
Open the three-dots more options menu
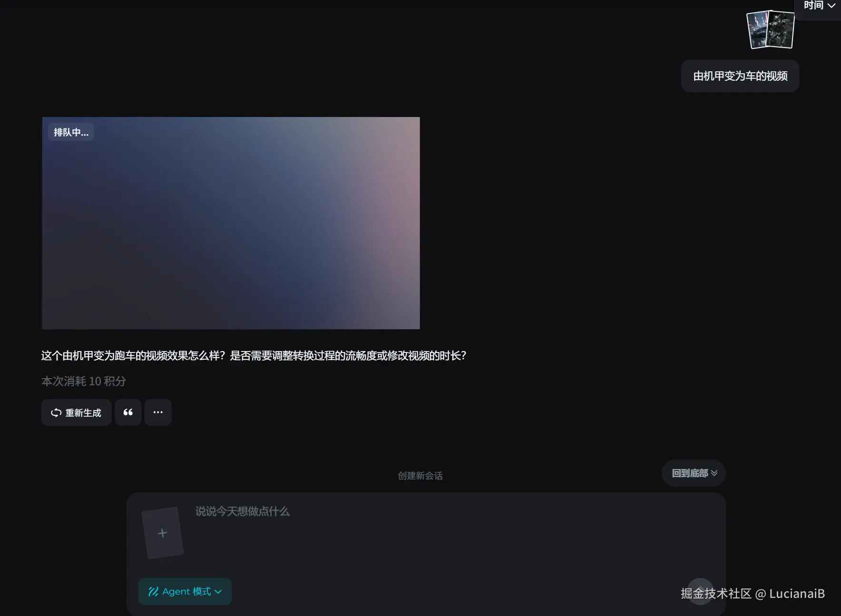[x=158, y=412]
